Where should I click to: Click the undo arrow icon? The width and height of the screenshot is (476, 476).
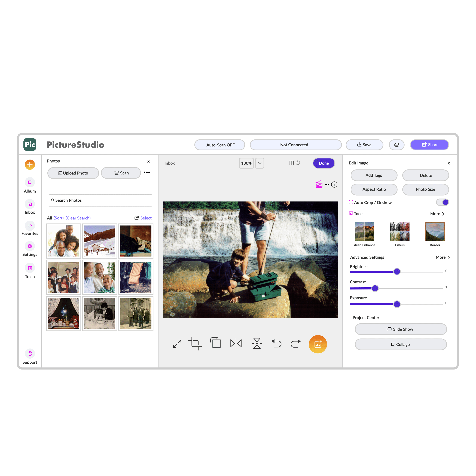276,343
